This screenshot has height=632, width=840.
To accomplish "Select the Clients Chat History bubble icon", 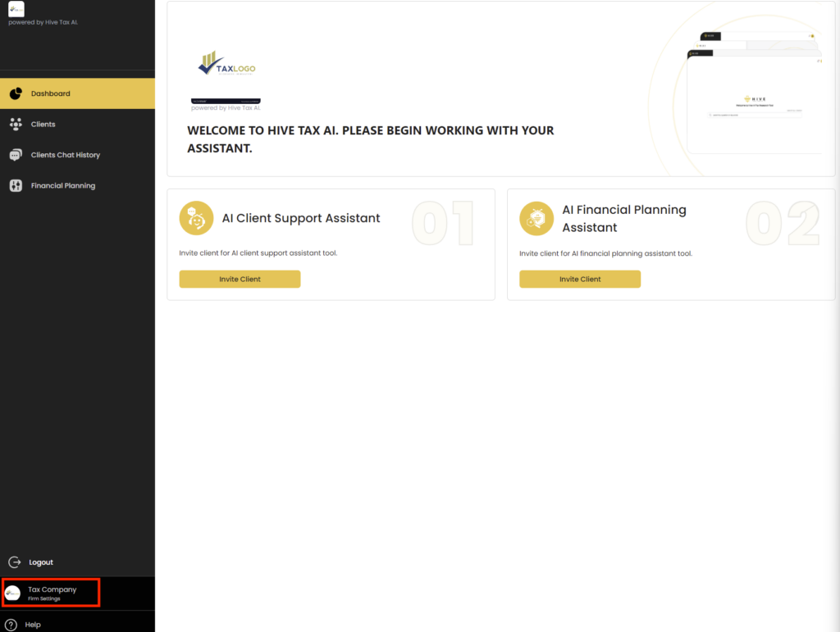I will [16, 155].
